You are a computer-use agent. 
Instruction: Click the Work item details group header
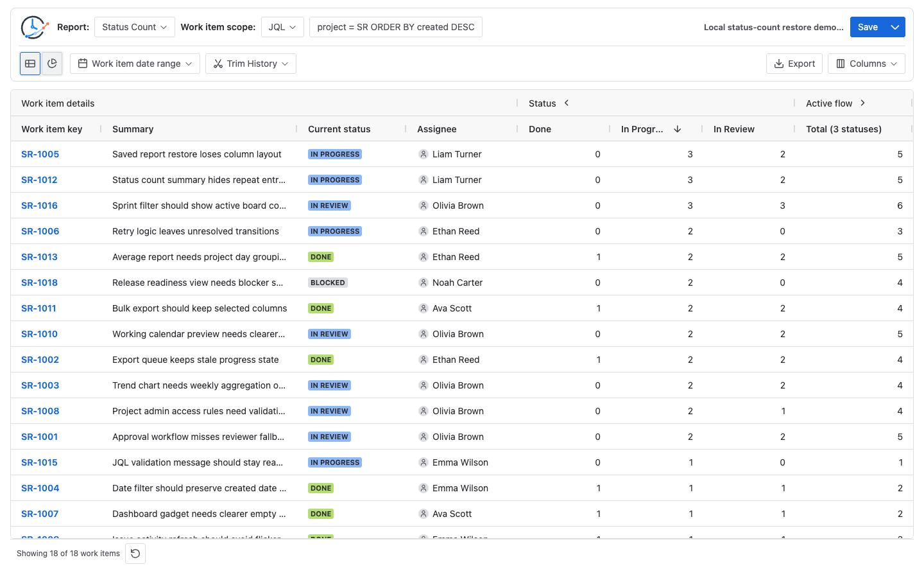coord(58,103)
